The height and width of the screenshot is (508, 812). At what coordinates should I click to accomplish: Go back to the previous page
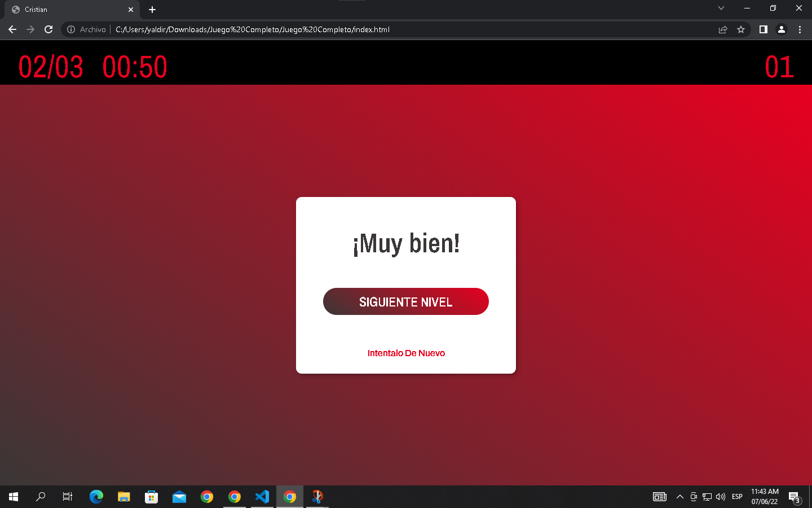pos(12,29)
